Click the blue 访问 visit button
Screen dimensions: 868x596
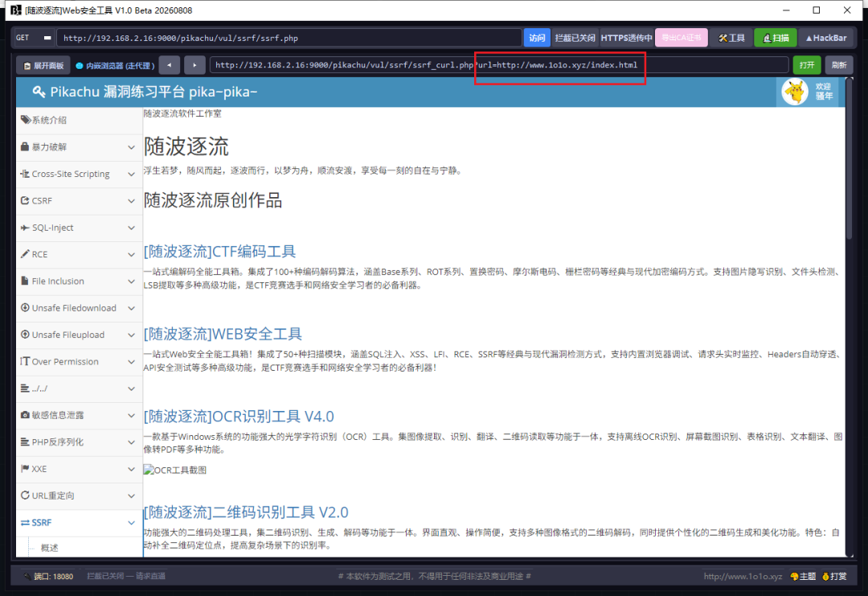[x=536, y=39]
